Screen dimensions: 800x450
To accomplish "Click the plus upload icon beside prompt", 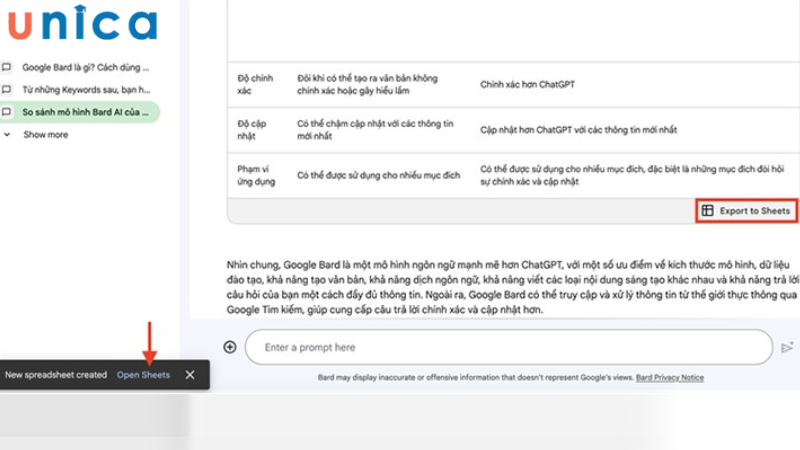I will [230, 347].
